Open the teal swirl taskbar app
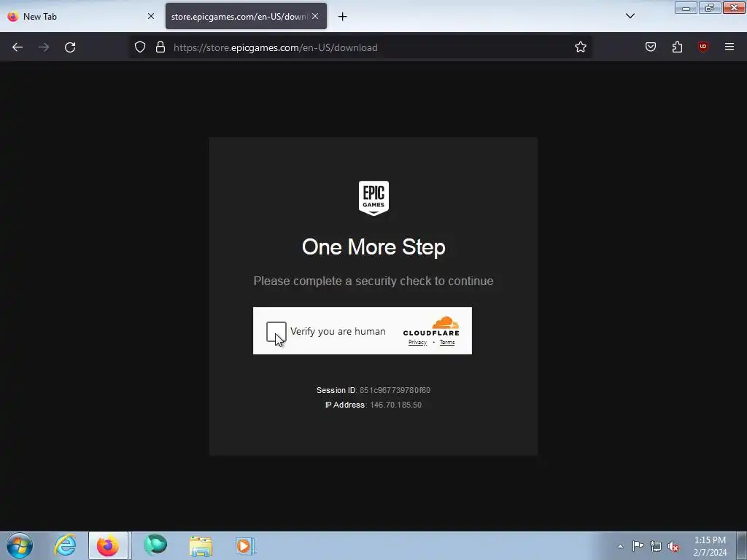 pyautogui.click(x=155, y=545)
